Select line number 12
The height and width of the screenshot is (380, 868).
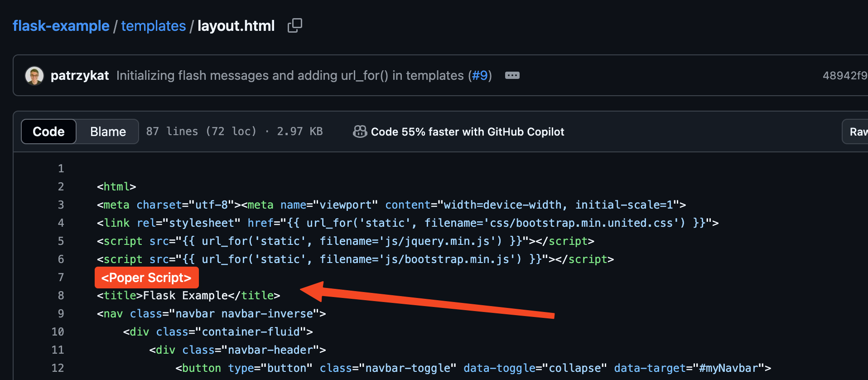58,368
